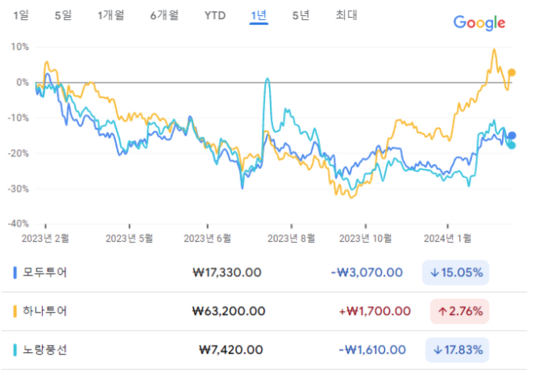This screenshot has width=539, height=378.
Task: Select the 1개월 range tab
Action: pos(111,15)
